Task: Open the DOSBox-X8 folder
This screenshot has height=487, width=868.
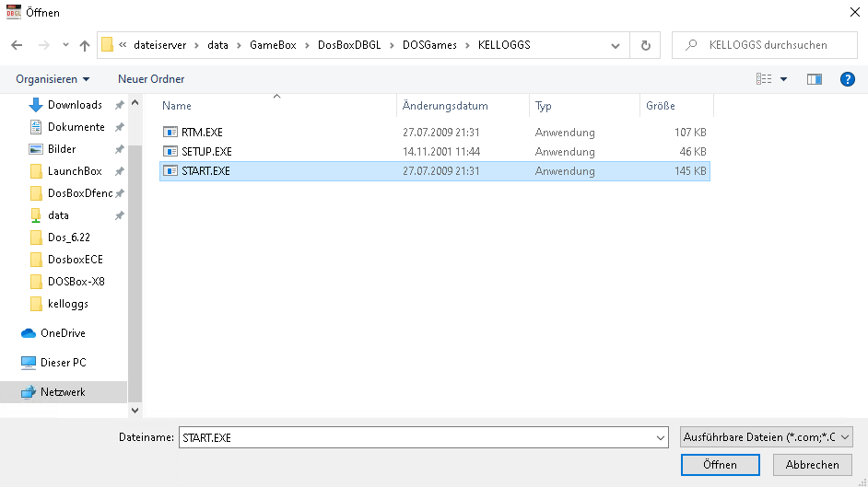Action: click(76, 282)
